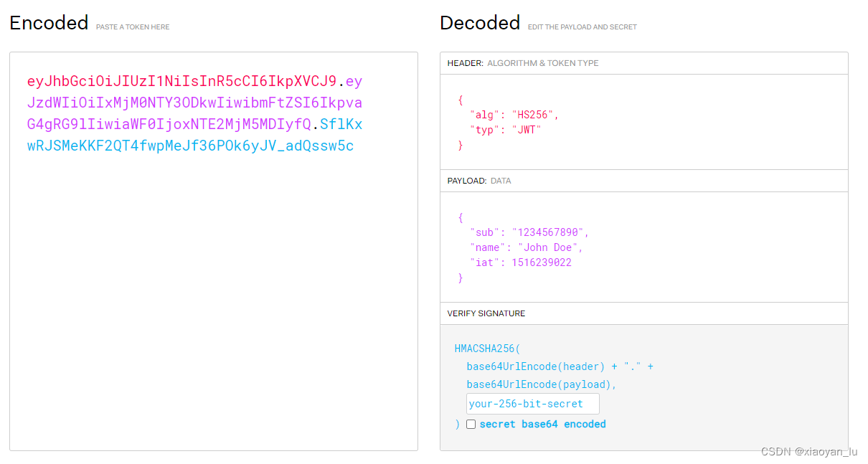Click the Decoded heading
The height and width of the screenshot is (464, 868).
(x=479, y=22)
